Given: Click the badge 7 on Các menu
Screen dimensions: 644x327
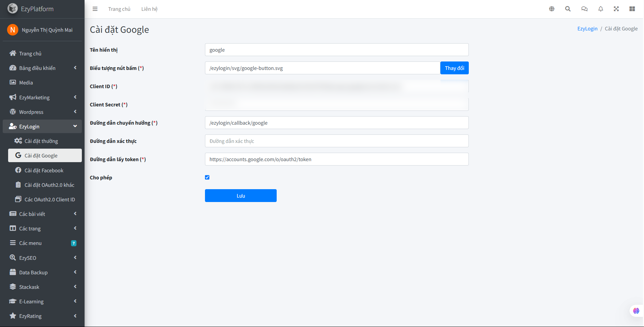Looking at the screenshot, I should tap(74, 243).
